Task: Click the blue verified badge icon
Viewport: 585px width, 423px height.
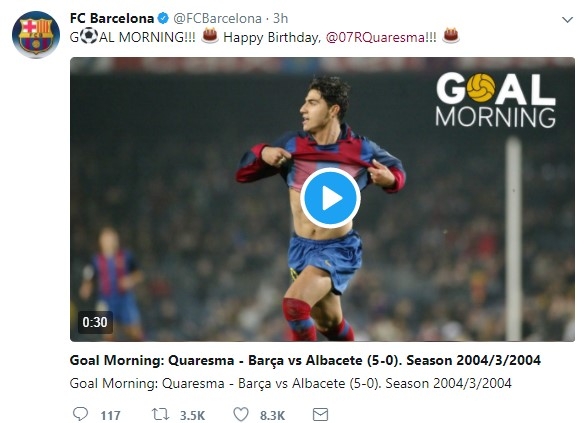Action: [163, 18]
